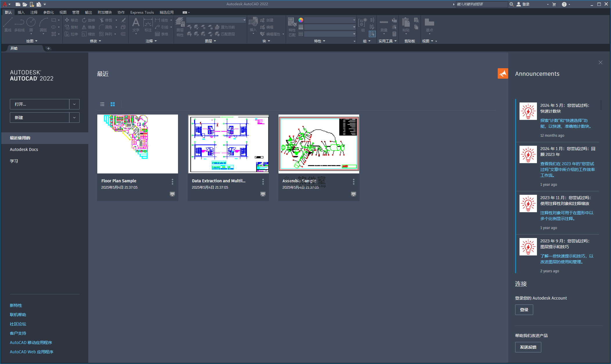This screenshot has width=611, height=364.
Task: Click the search magnifier icon
Action: pyautogui.click(x=512, y=4)
